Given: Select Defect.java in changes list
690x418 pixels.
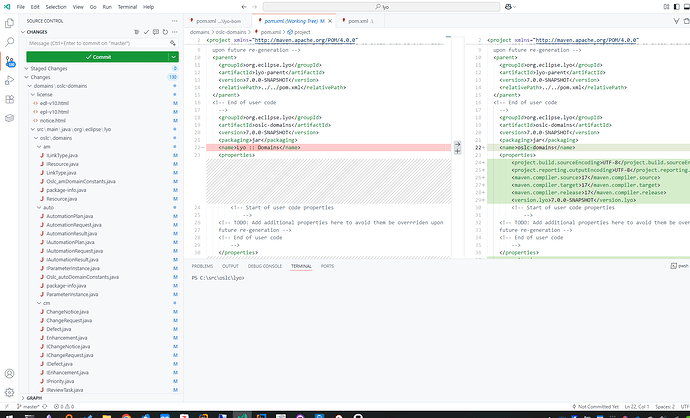Looking at the screenshot, I should coord(59,329).
